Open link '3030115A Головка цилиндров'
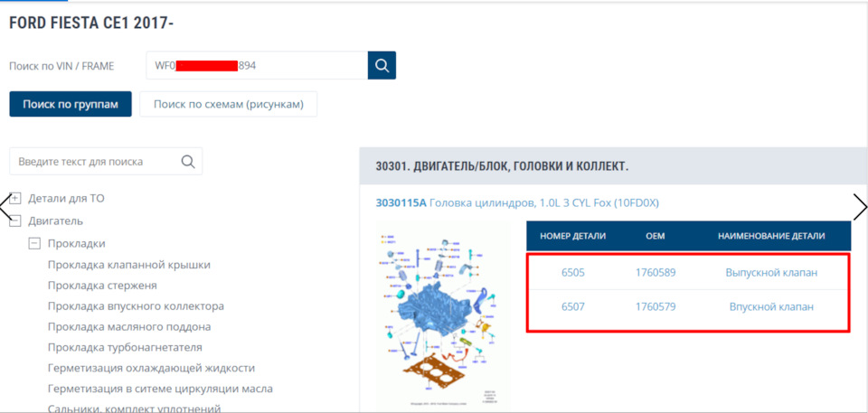Screen dimensions: 868x413 (x=517, y=203)
